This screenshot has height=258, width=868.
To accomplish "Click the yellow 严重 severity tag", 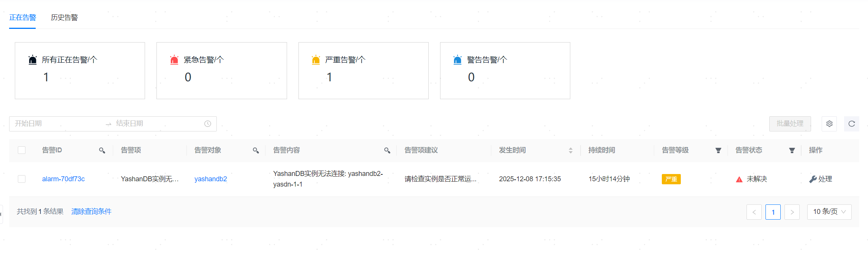I will pos(671,179).
